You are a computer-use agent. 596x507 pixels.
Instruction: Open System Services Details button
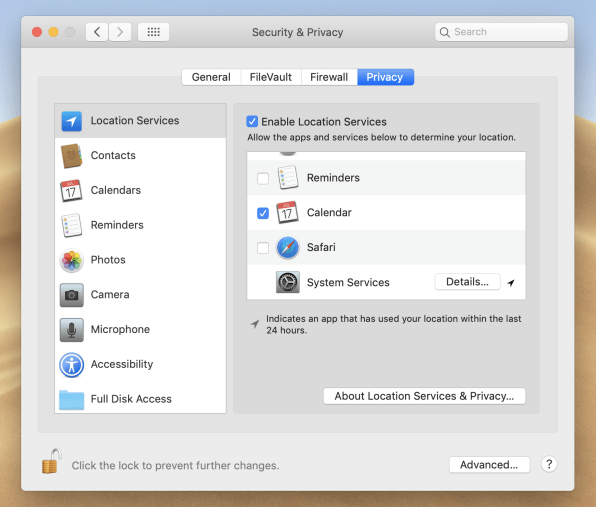468,282
